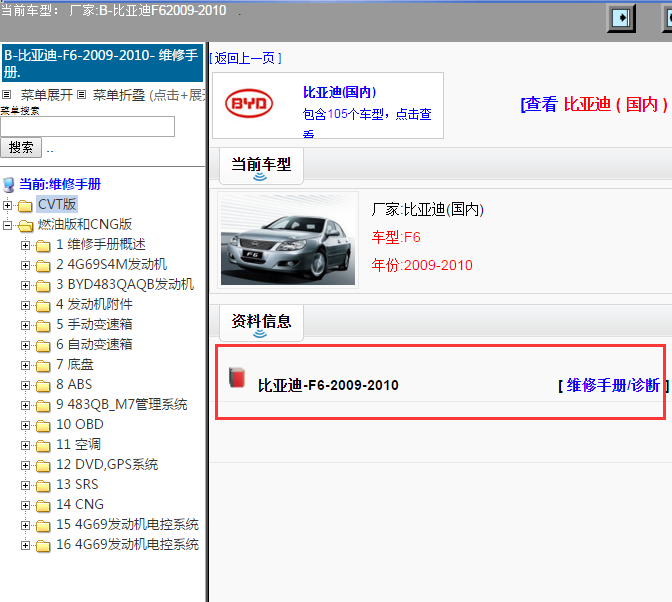
Task: Select the 3 BYD483QAQB发动机 label
Action: point(125,285)
